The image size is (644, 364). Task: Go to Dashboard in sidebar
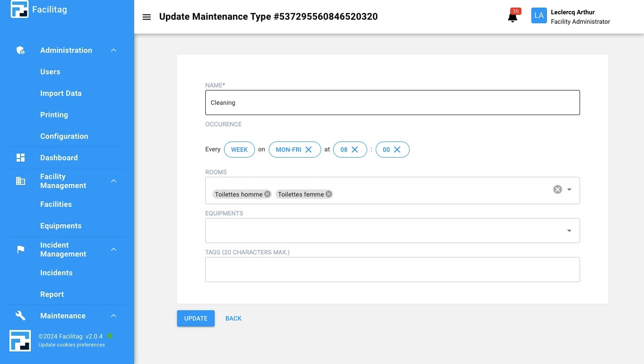point(59,158)
